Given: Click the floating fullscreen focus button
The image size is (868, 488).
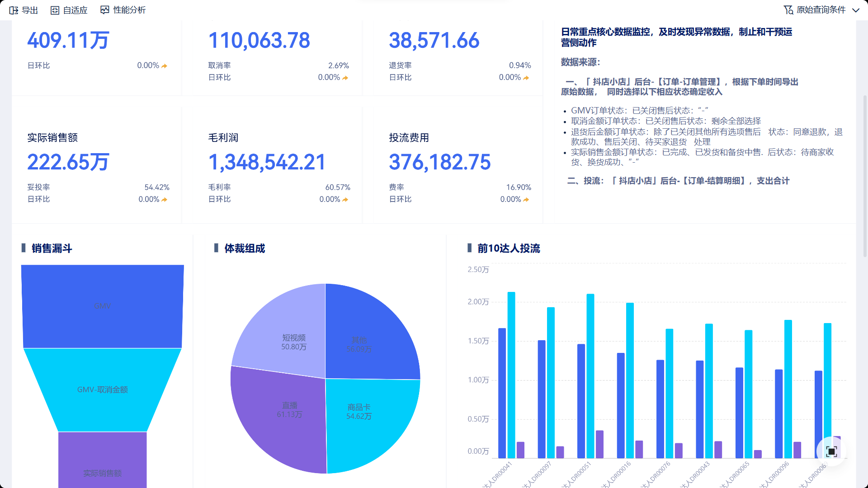Looking at the screenshot, I should coord(831,451).
